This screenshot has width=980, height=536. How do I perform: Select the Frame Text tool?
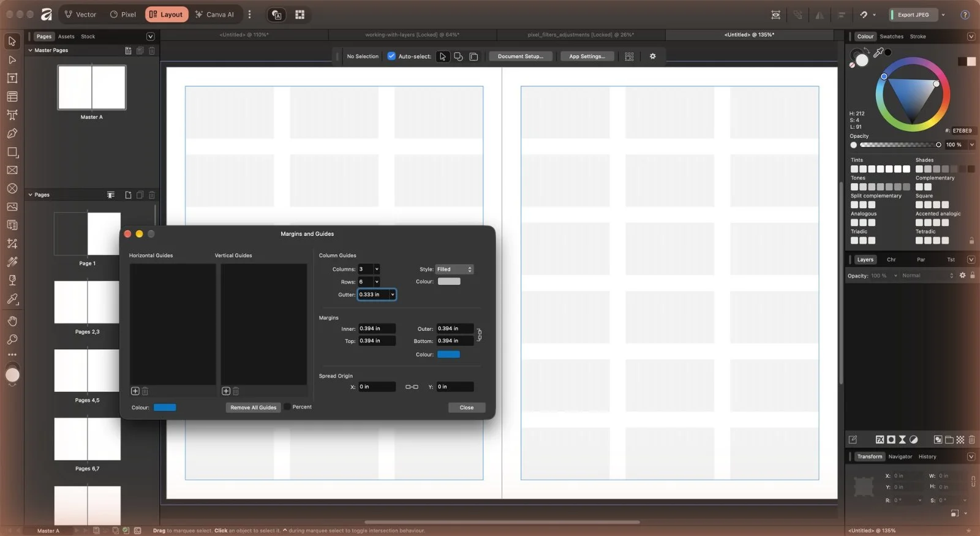(12, 78)
